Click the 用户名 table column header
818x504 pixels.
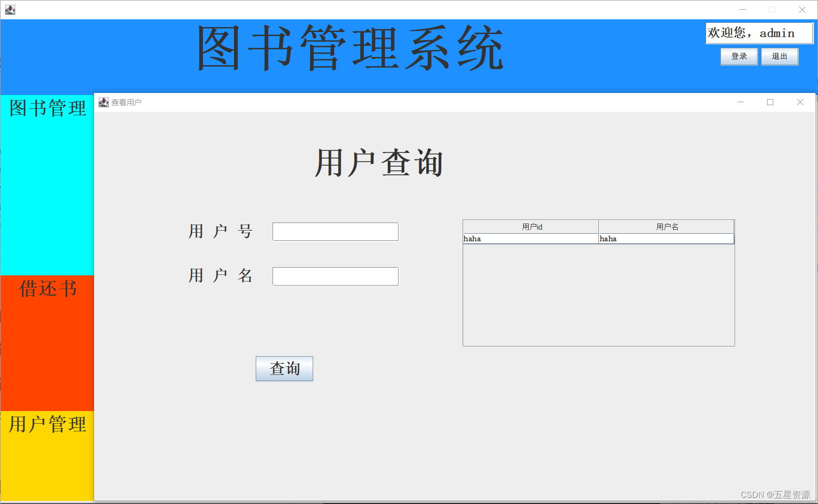click(x=666, y=227)
